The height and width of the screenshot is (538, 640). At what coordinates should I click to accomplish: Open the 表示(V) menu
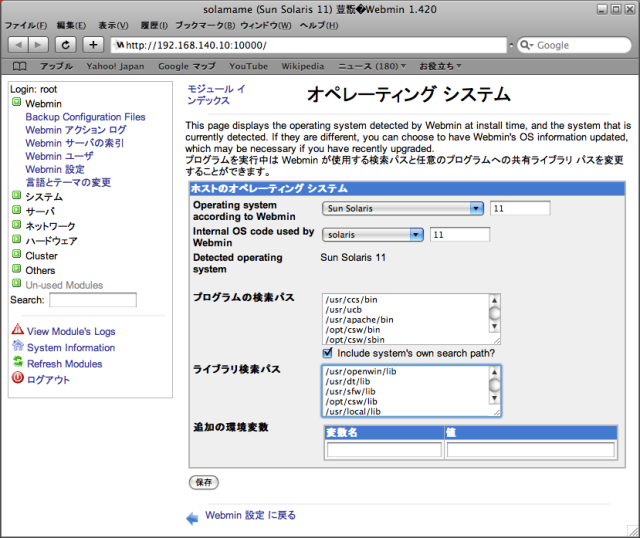click(113, 25)
